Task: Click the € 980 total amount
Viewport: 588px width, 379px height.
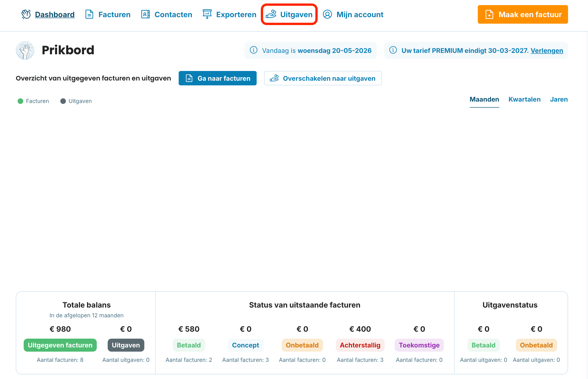Action: pos(60,329)
